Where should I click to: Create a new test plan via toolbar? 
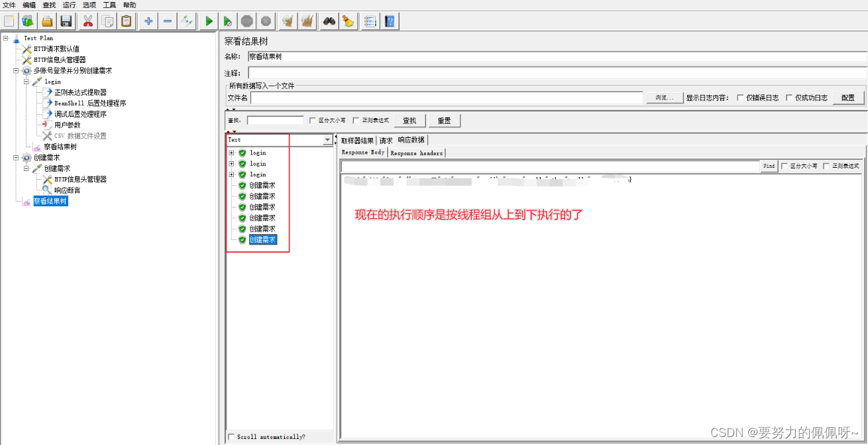[9, 21]
